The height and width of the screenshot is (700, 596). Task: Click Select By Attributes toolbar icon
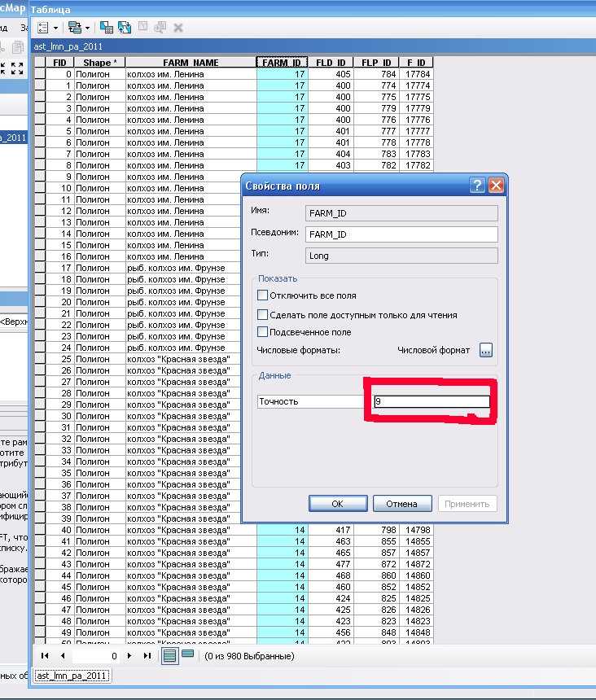107,27
